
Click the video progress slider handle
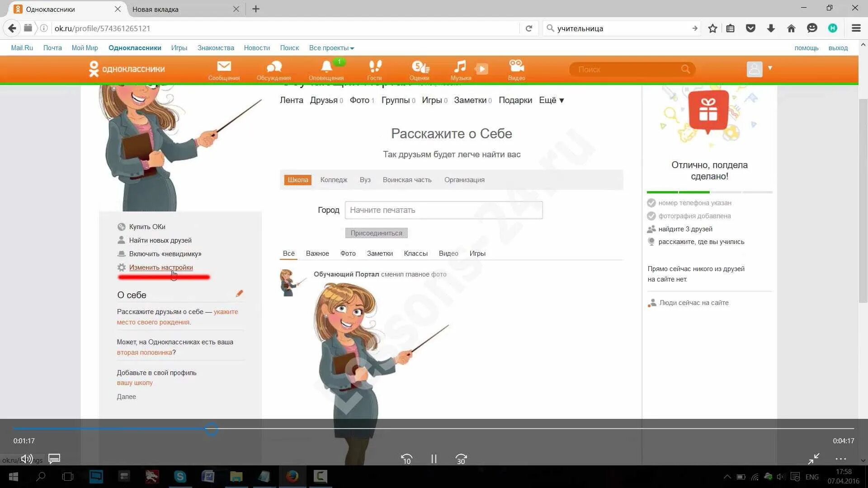pyautogui.click(x=211, y=429)
